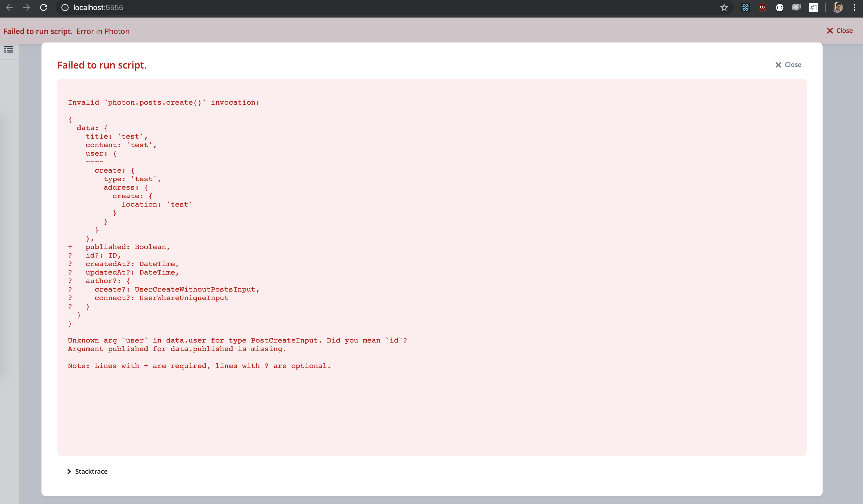This screenshot has height=504, width=863.
Task: Expand the Stacktrace section
Action: point(90,471)
